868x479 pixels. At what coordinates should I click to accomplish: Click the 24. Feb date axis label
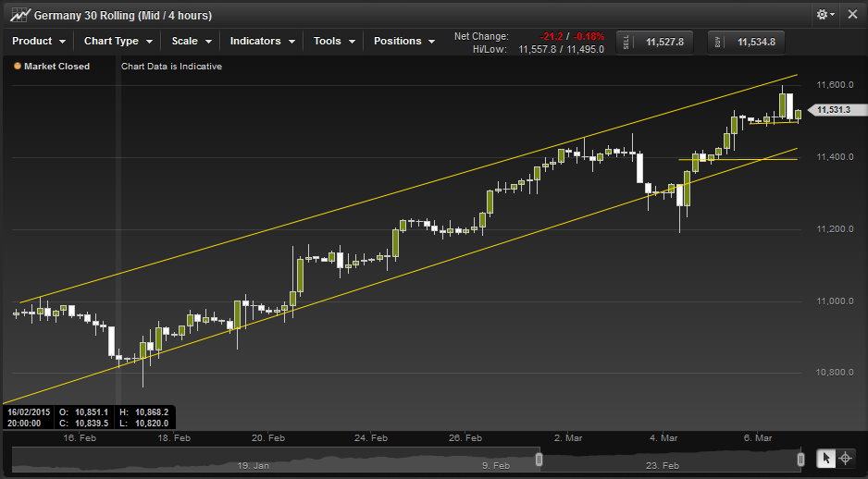371,438
